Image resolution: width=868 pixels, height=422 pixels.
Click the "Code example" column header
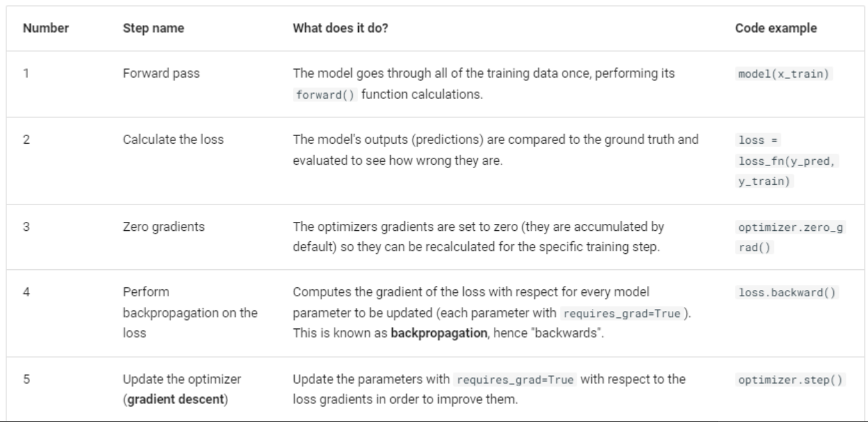775,30
